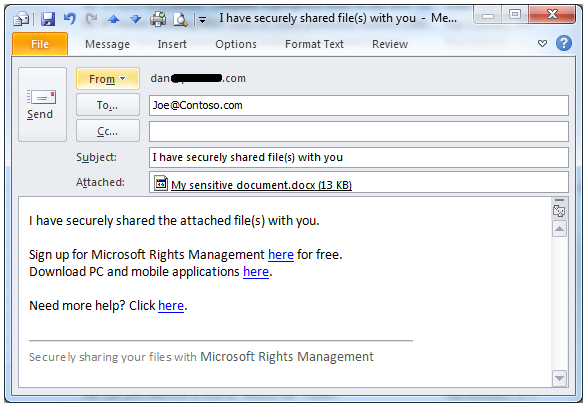Click the Send envelope button

(42, 104)
